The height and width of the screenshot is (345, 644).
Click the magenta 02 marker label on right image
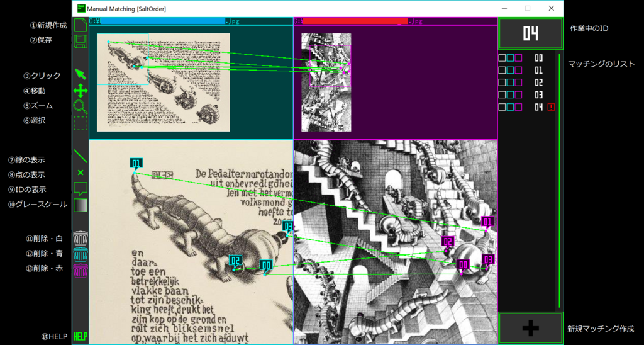[x=448, y=242]
